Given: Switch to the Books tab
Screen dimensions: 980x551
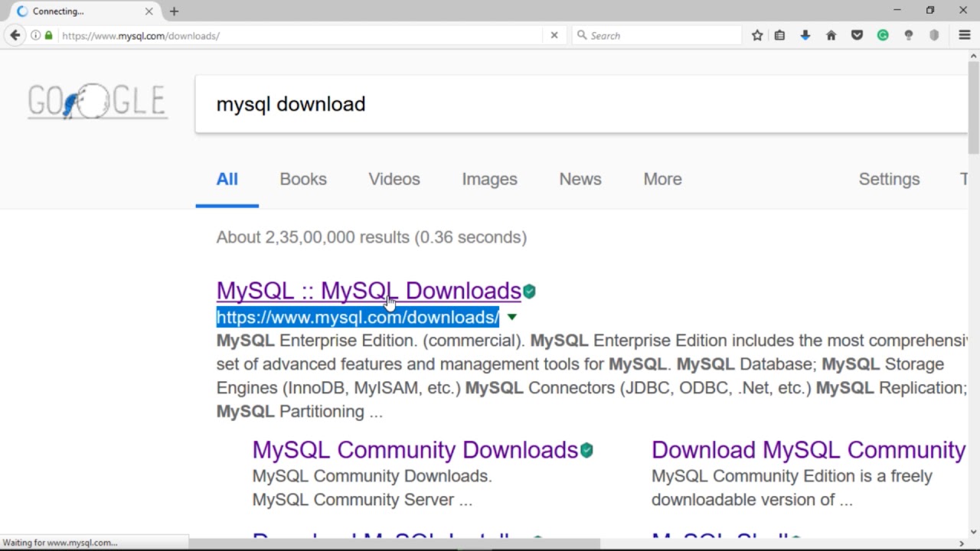Looking at the screenshot, I should (x=303, y=179).
